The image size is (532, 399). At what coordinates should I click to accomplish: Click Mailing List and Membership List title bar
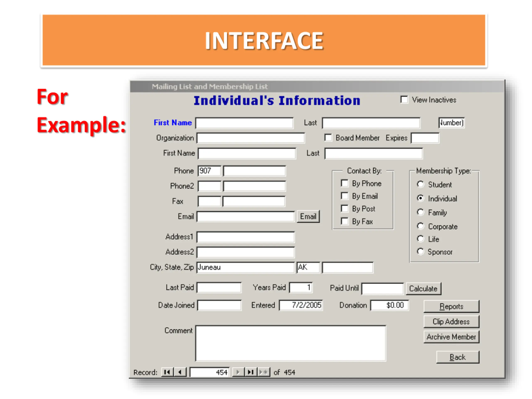pos(317,86)
